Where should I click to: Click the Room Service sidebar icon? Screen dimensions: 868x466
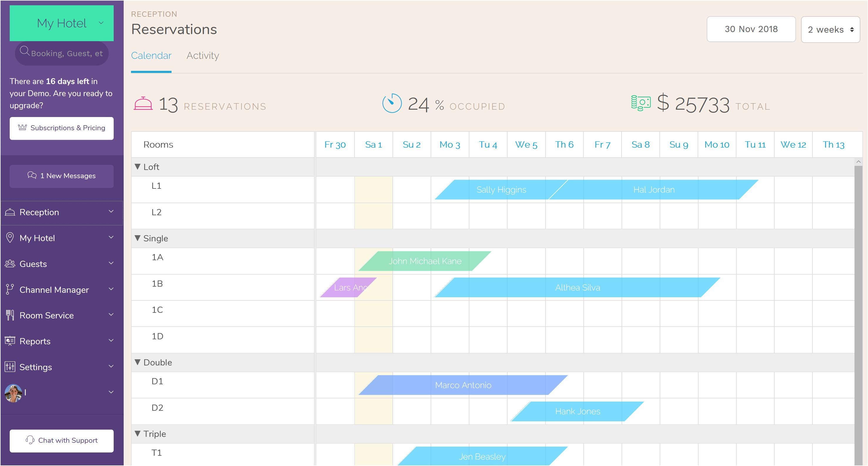click(10, 315)
